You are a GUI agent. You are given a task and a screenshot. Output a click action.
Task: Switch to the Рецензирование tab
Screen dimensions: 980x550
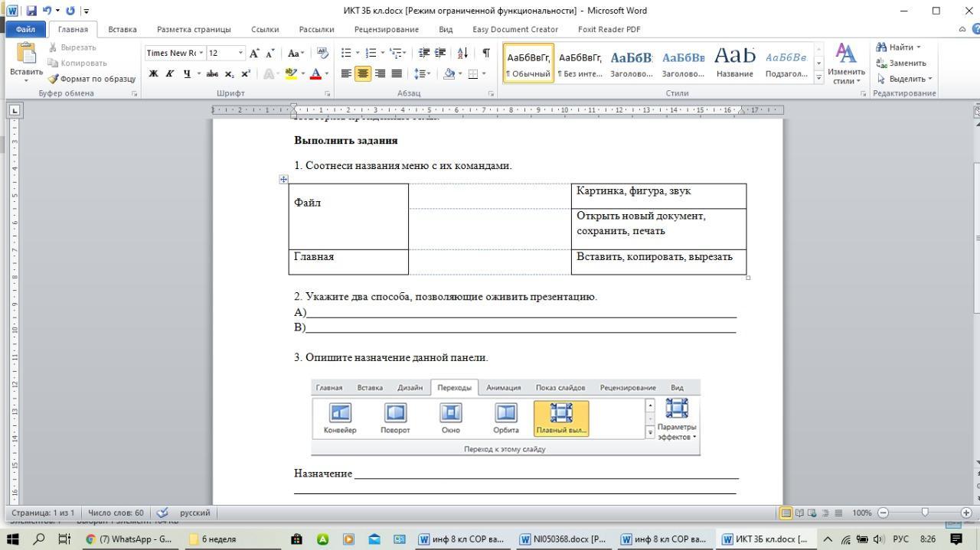point(386,29)
